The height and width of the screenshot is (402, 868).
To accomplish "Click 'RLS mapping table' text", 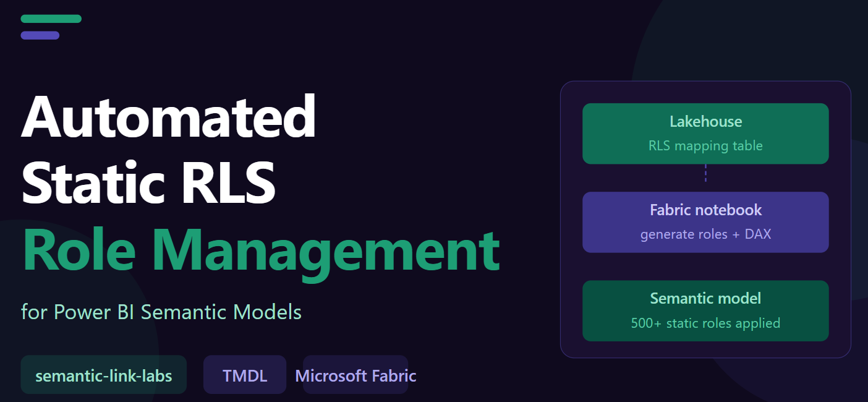I will click(705, 146).
